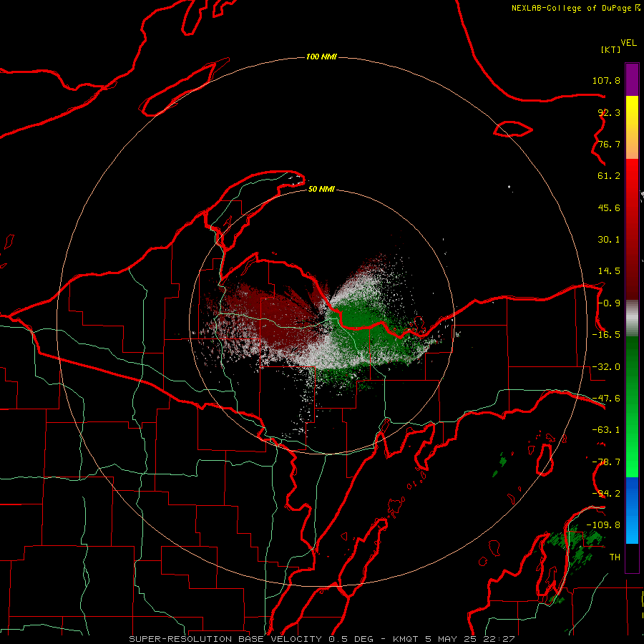The height and width of the screenshot is (644, 644).
Task: Select the 30.1 legend value
Action: 609,240
